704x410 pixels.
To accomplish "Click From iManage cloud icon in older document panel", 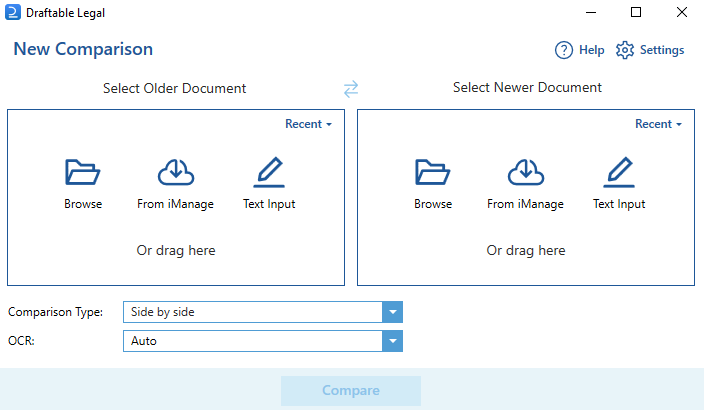I will click(176, 172).
